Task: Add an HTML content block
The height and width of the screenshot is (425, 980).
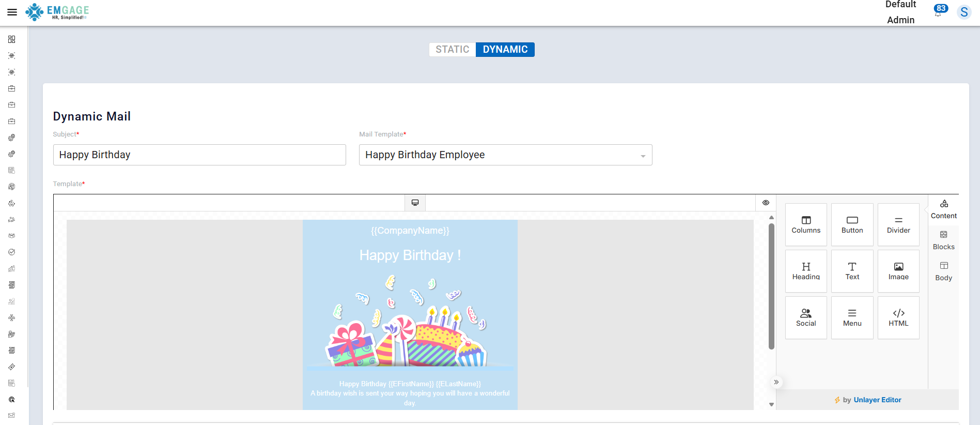Action: [898, 317]
